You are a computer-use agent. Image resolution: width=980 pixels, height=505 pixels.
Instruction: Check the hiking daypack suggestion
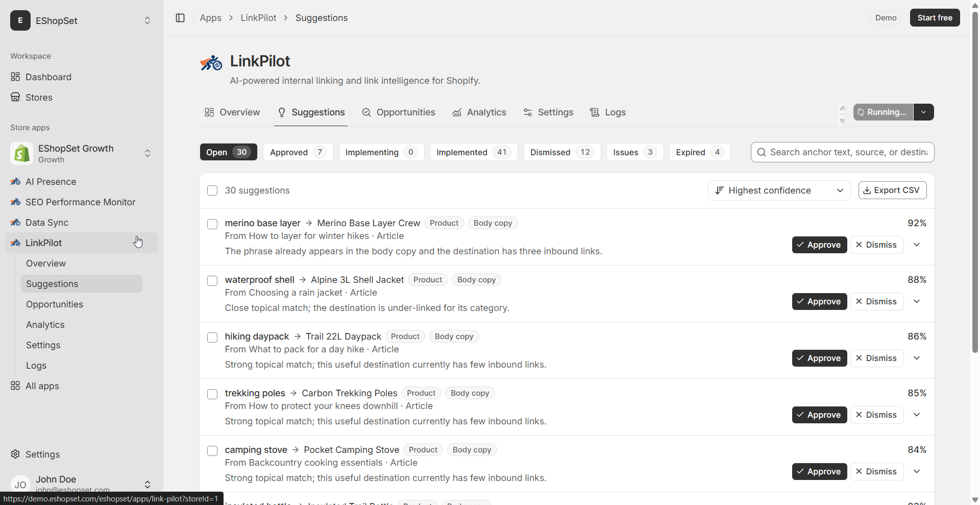pyautogui.click(x=212, y=338)
